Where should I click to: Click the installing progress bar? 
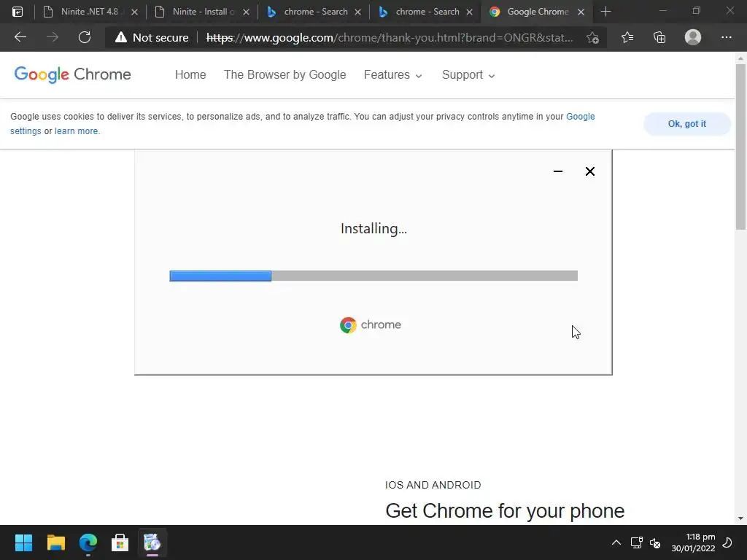(x=373, y=276)
